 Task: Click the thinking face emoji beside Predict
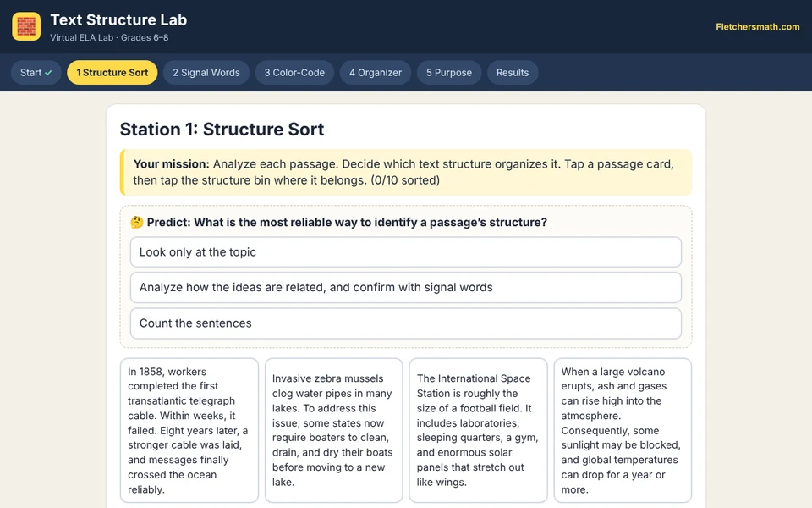[137, 223]
